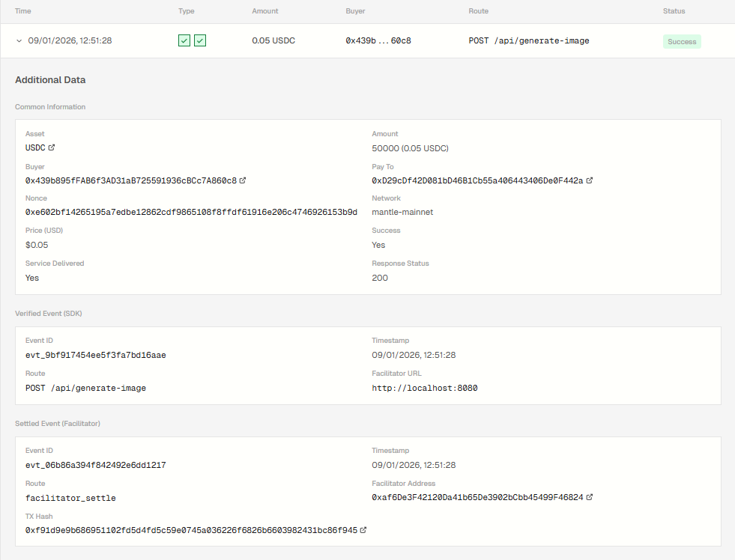This screenshot has width=735, height=560.
Task: Open external link icon beside Facilitator Address
Action: tap(590, 497)
